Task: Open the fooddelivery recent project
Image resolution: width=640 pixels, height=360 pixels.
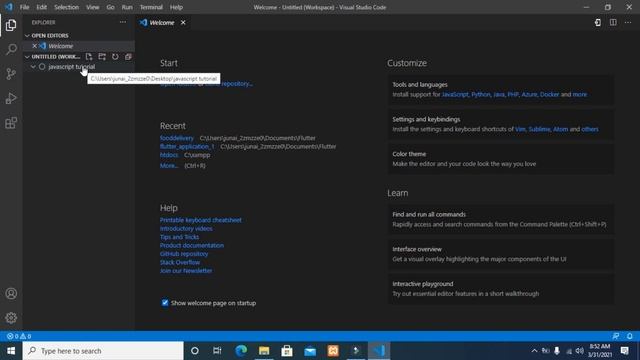Action: 177,138
